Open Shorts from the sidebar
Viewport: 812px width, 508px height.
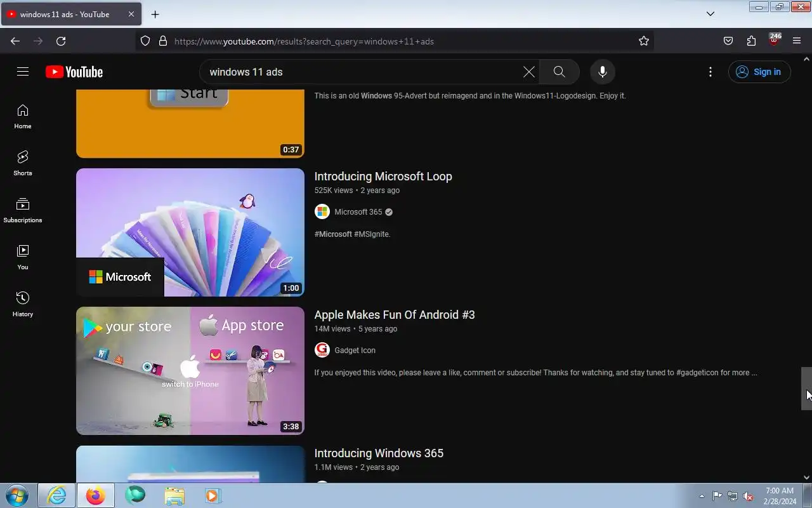(x=23, y=164)
